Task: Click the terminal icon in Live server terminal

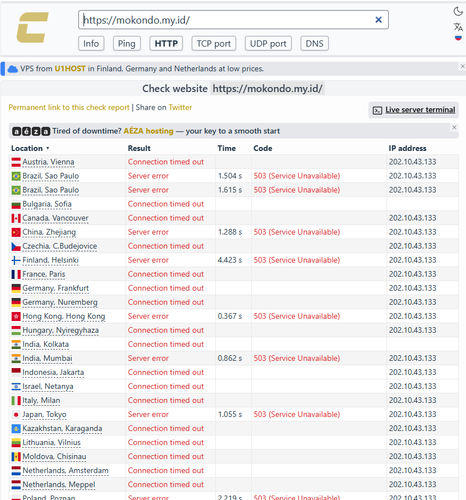Action: click(377, 110)
